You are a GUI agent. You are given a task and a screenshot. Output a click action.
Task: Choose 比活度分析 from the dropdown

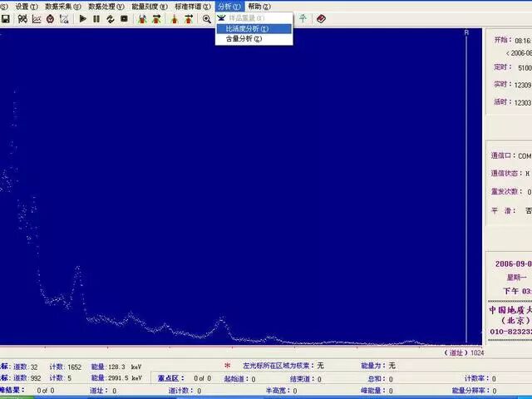click(254, 29)
